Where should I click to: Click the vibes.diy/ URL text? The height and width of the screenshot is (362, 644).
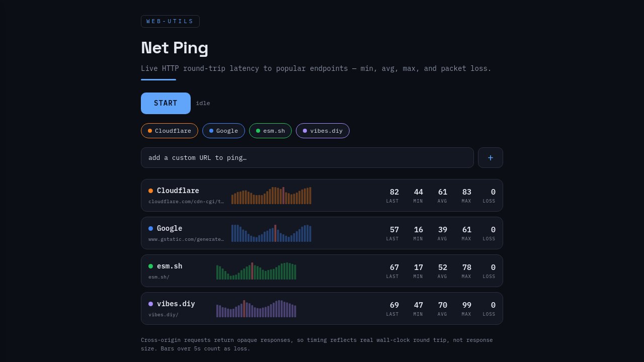164,315
